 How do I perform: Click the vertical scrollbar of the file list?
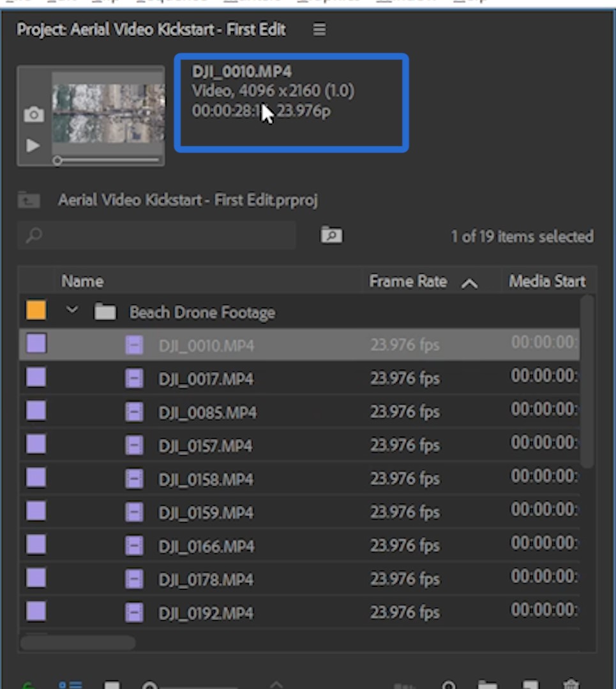coord(587,382)
